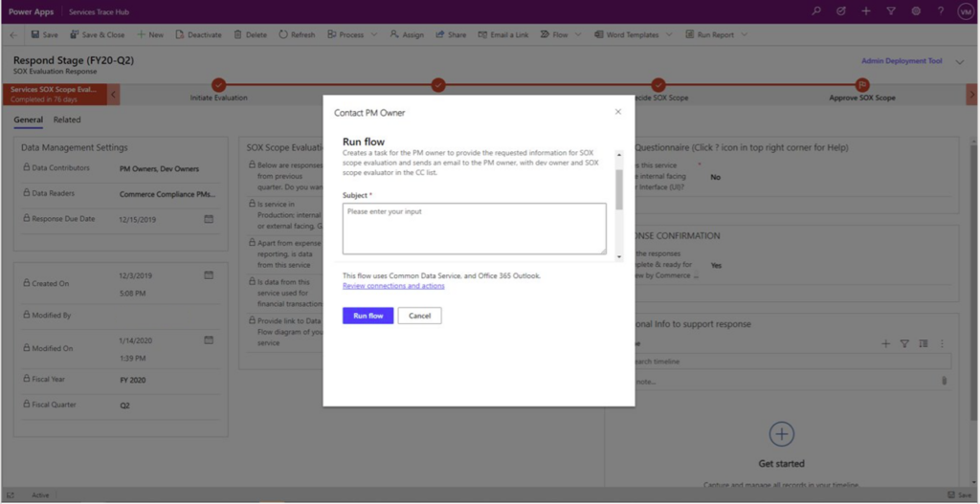Open Modified On calendar icon

209,340
